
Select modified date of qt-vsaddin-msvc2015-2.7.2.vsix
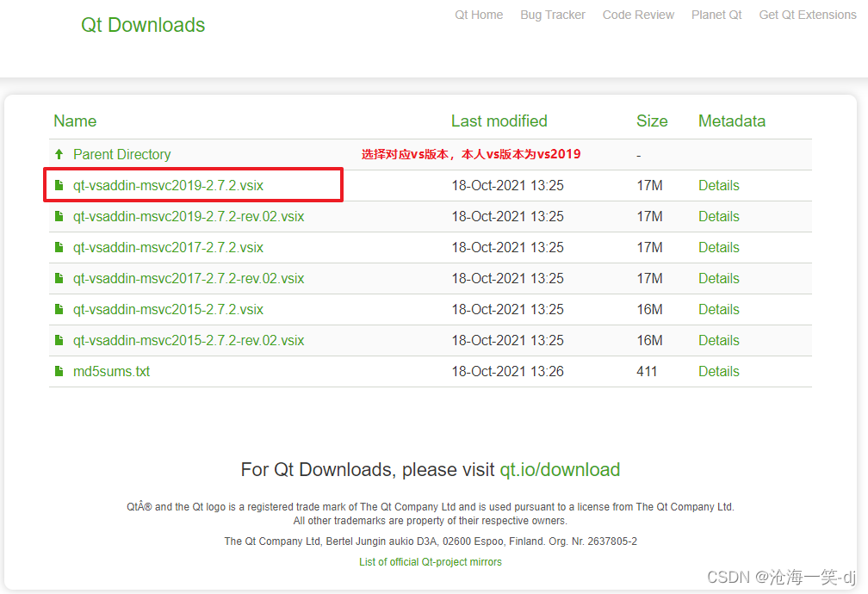point(508,309)
